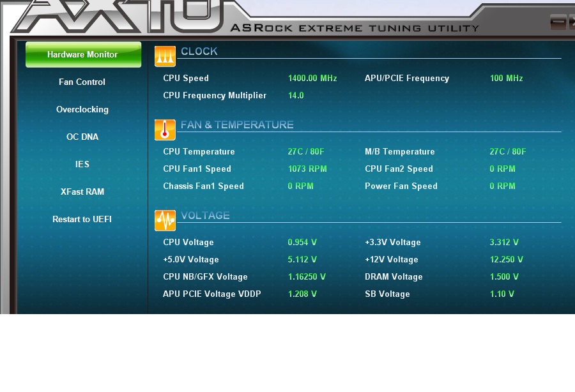This screenshot has width=575, height=392.
Task: Select the CPU Temperature 27C / 80F value
Action: coord(306,152)
